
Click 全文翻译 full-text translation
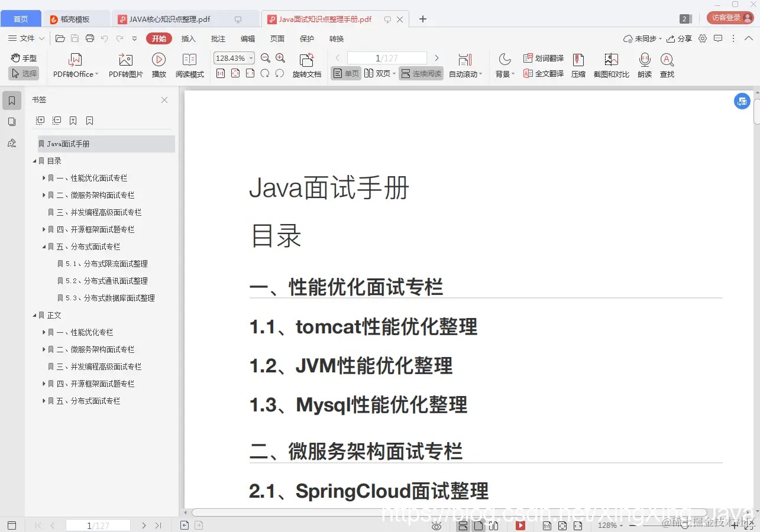pos(544,74)
